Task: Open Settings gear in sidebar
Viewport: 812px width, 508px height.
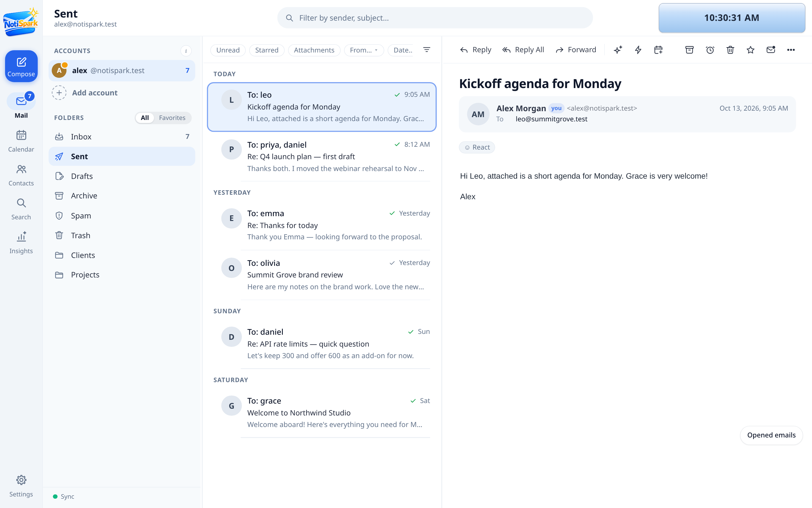Action: (21, 486)
